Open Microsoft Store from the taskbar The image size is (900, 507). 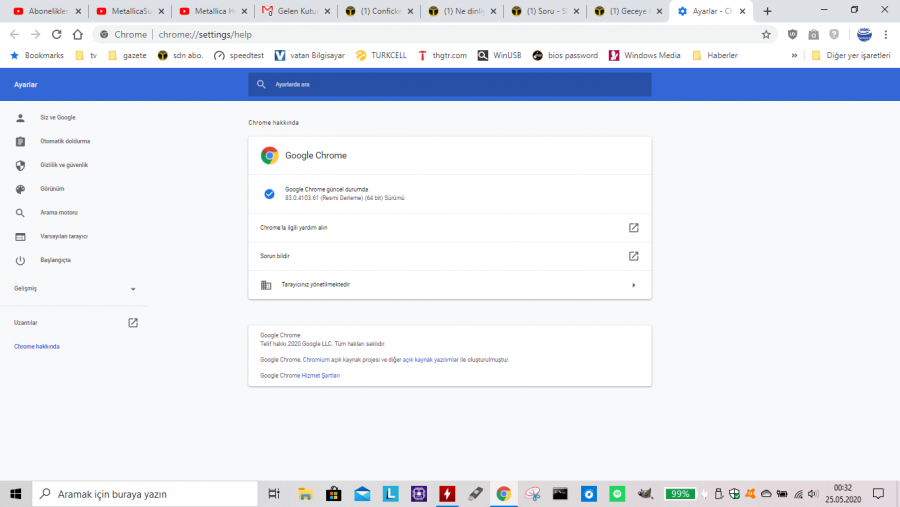pyautogui.click(x=333, y=494)
